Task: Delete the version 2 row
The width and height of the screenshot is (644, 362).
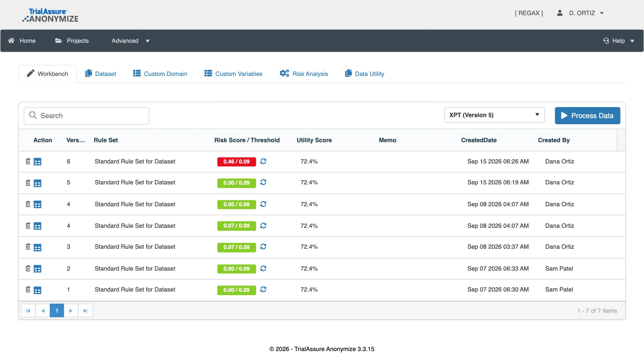Action: (x=28, y=268)
